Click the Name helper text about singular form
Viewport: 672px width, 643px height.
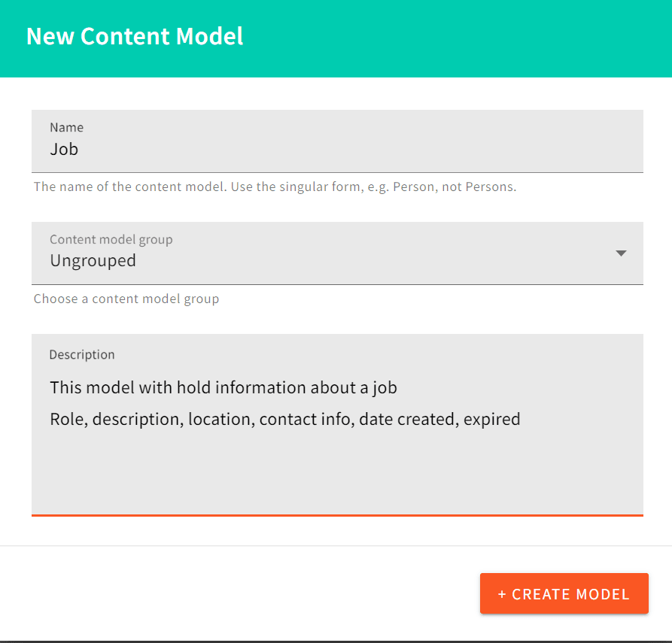click(275, 187)
